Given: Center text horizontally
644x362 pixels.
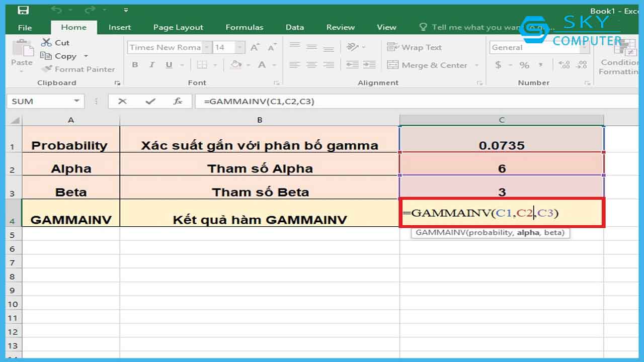Looking at the screenshot, I should [x=312, y=65].
